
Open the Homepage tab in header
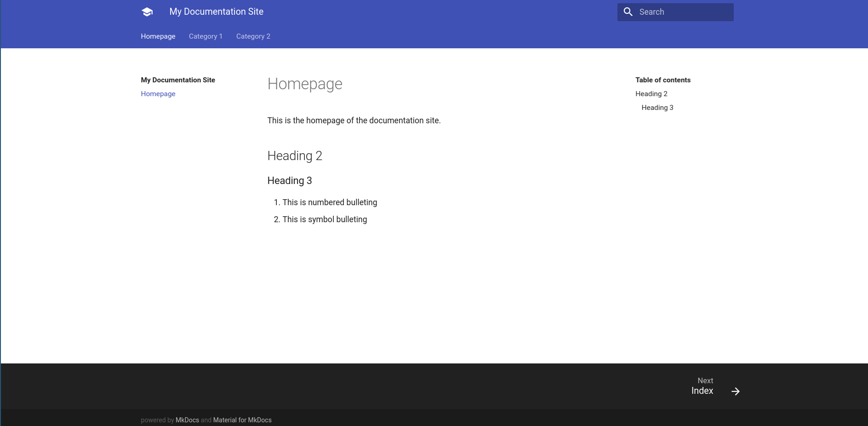(158, 36)
